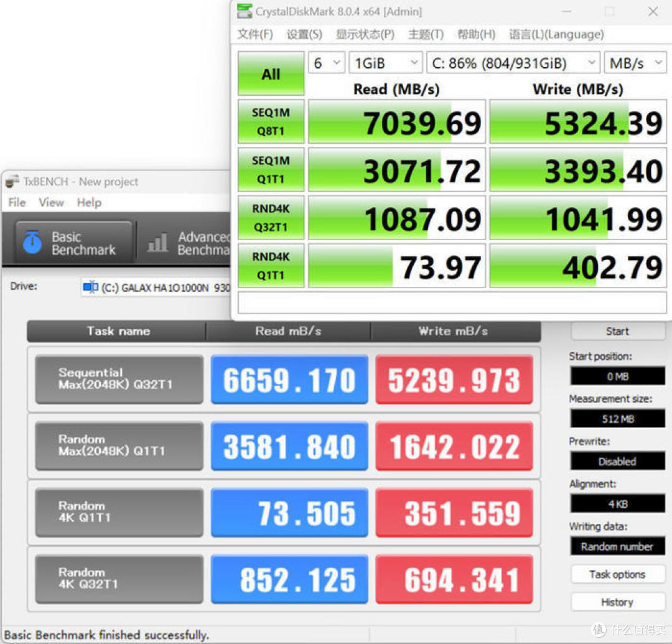Open the 语言(L)(Language) menu

tap(556, 34)
